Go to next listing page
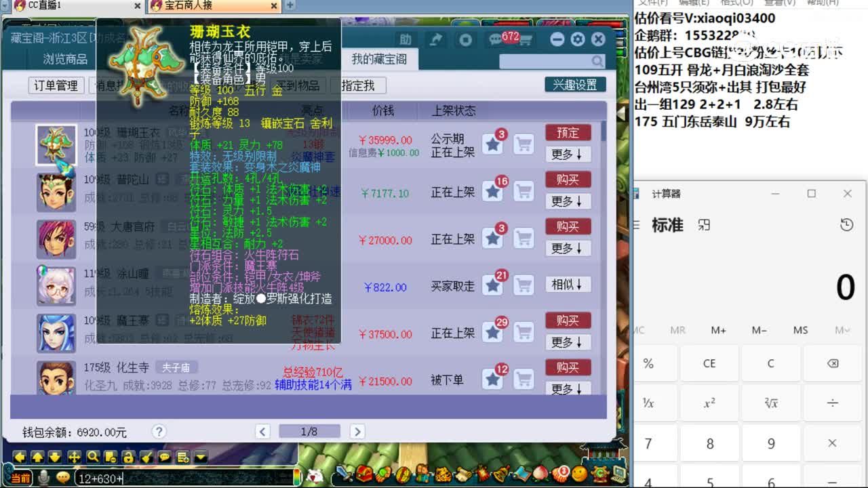868x488 pixels. pos(357,432)
